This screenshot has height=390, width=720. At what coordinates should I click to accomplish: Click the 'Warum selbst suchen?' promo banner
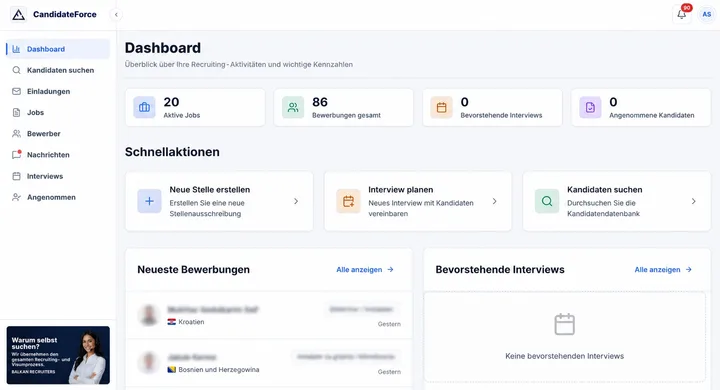pos(58,355)
